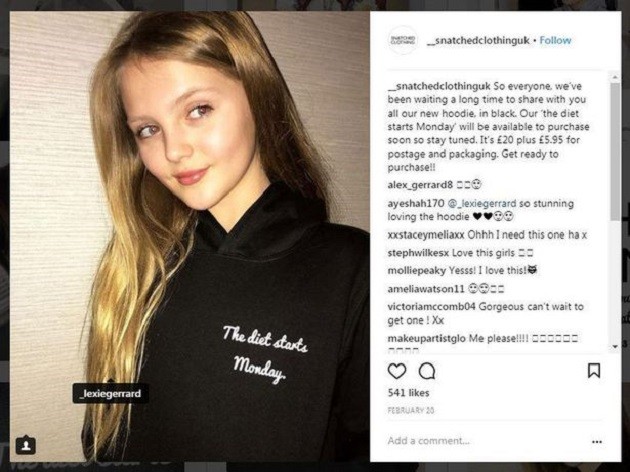
Task: Open victoriamccomb04 profile from comment
Action: click(x=432, y=307)
